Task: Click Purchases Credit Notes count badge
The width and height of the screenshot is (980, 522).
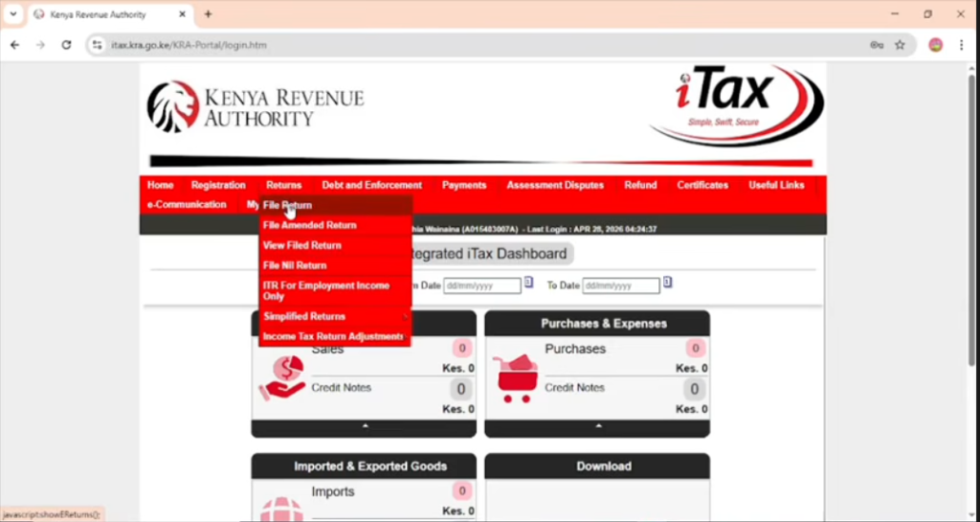Action: pyautogui.click(x=695, y=390)
